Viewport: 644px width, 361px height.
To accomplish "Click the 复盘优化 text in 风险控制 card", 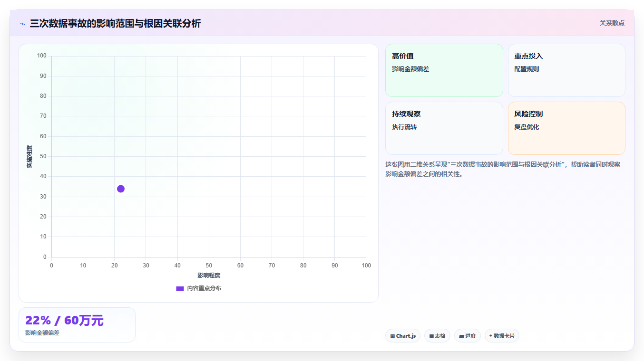I will point(527,127).
